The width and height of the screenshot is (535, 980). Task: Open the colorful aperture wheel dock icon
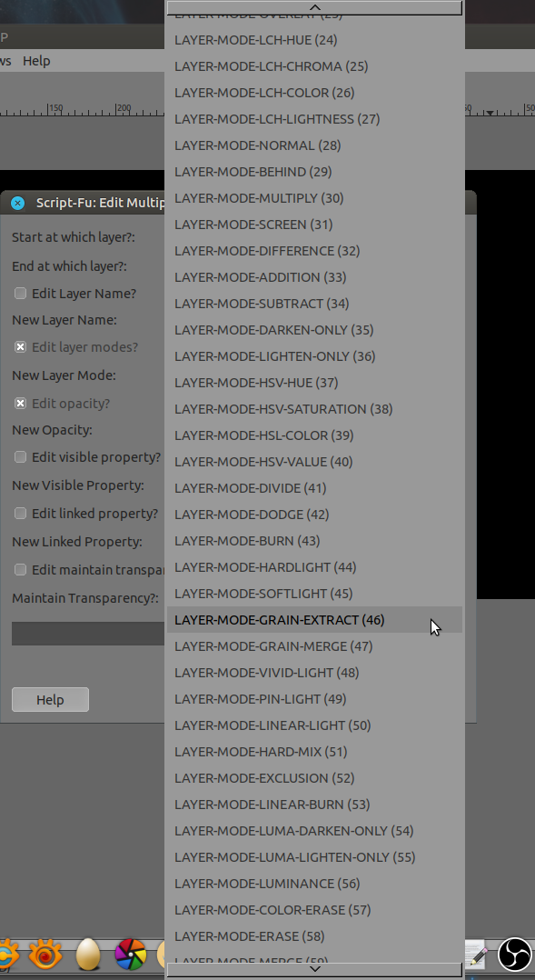tap(131, 955)
